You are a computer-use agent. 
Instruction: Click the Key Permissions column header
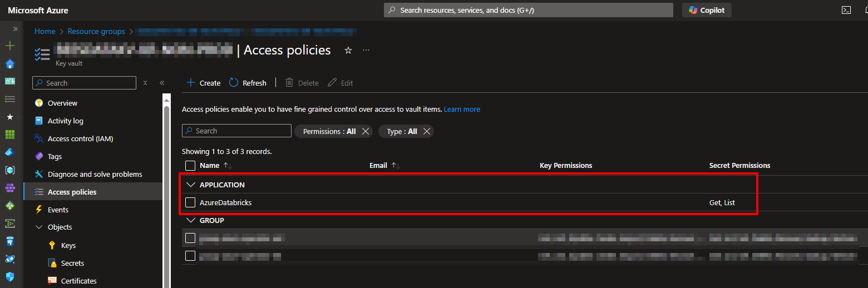coord(566,166)
